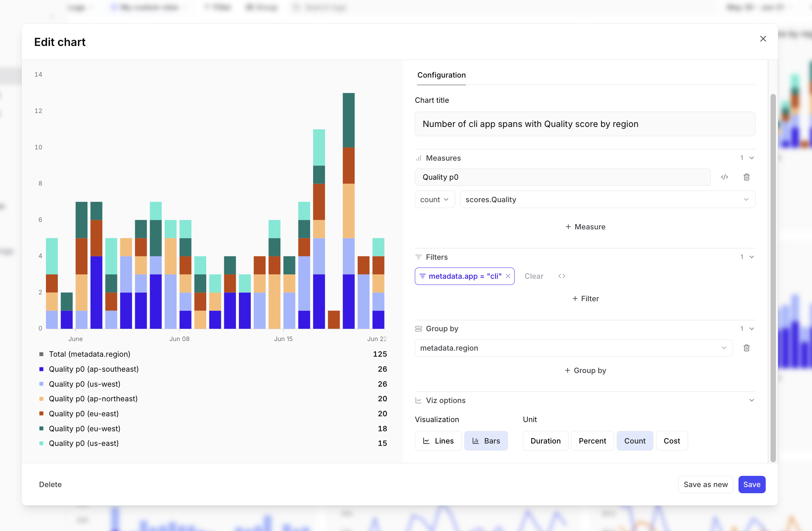Delete the Quality p0 measure
Image resolution: width=812 pixels, height=531 pixels.
pos(747,177)
